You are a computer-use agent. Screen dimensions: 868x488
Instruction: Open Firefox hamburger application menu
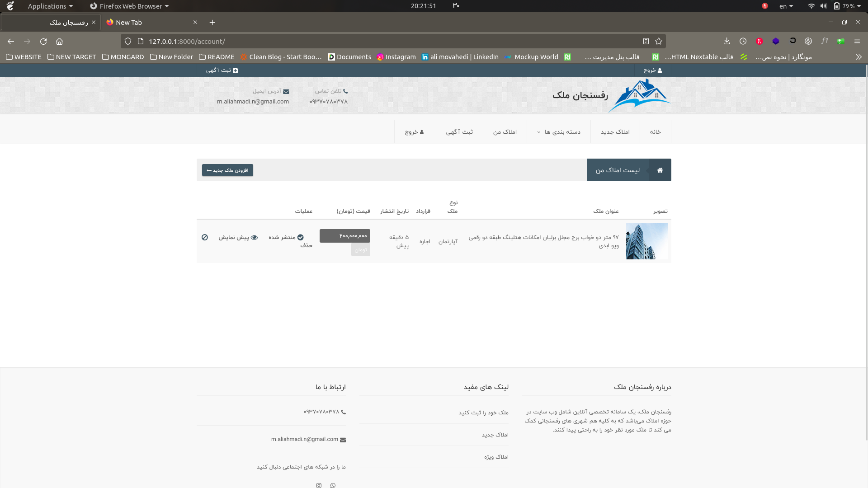(x=857, y=41)
